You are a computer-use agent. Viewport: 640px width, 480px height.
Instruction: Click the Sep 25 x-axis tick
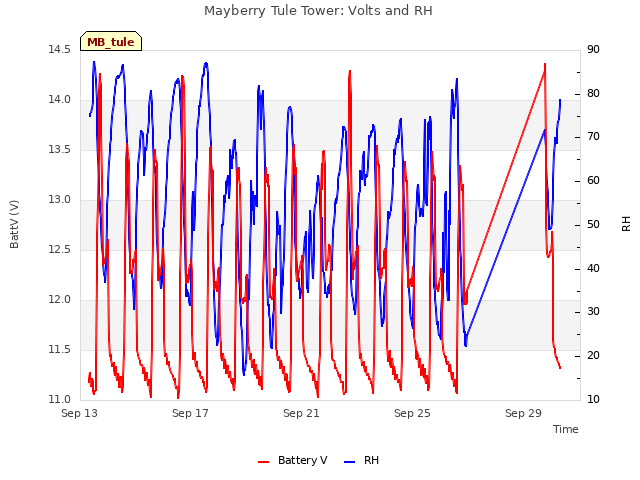point(412,413)
